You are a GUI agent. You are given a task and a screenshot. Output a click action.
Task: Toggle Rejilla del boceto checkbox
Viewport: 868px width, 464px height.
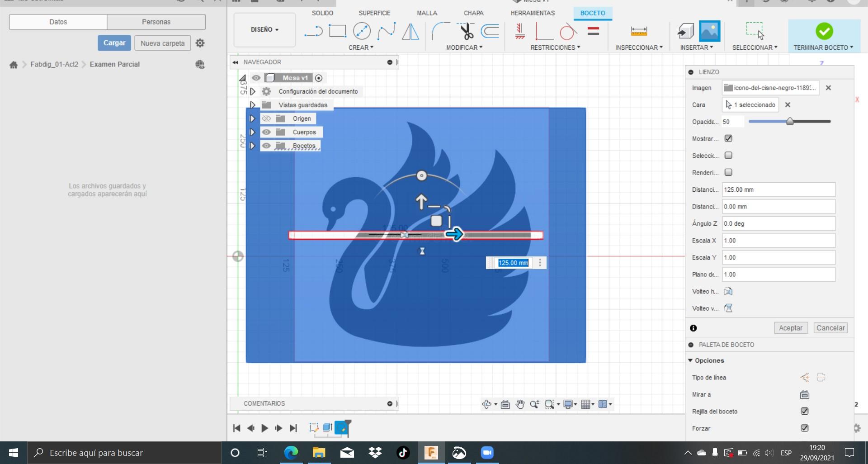[805, 411]
